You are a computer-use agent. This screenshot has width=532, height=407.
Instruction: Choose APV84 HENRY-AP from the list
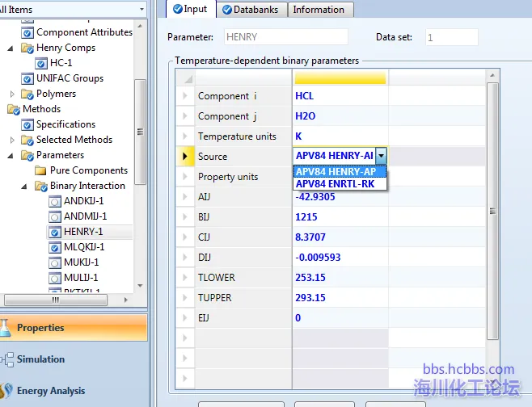(340, 171)
